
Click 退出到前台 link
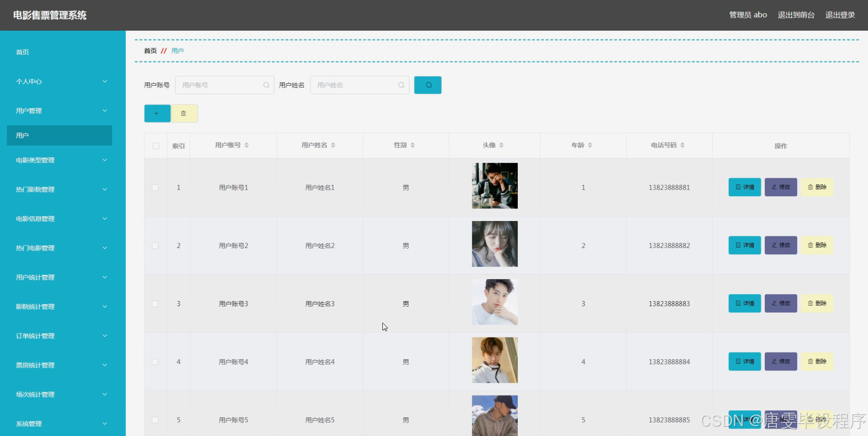(796, 15)
